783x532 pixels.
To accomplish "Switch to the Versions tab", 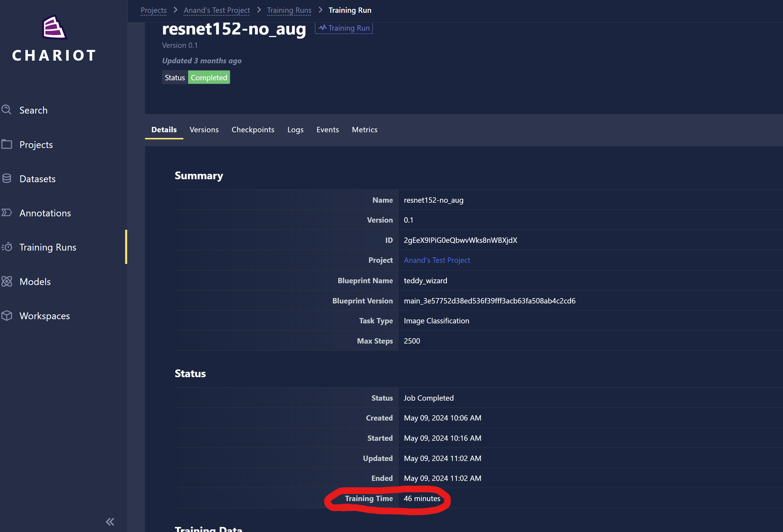I will coord(204,130).
